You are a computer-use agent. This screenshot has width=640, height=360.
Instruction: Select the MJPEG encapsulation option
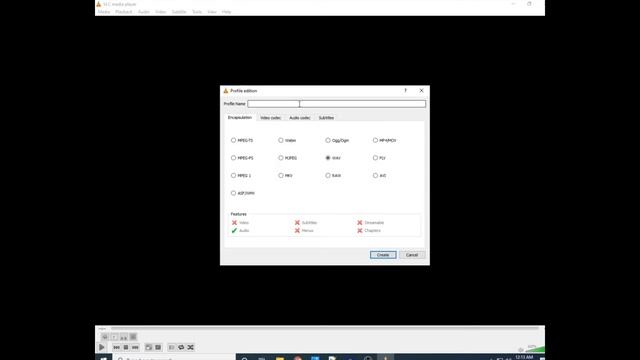coord(288,158)
